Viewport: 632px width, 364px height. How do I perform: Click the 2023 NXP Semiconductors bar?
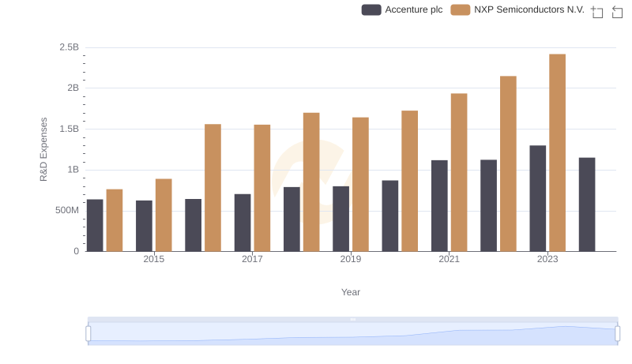point(557,152)
